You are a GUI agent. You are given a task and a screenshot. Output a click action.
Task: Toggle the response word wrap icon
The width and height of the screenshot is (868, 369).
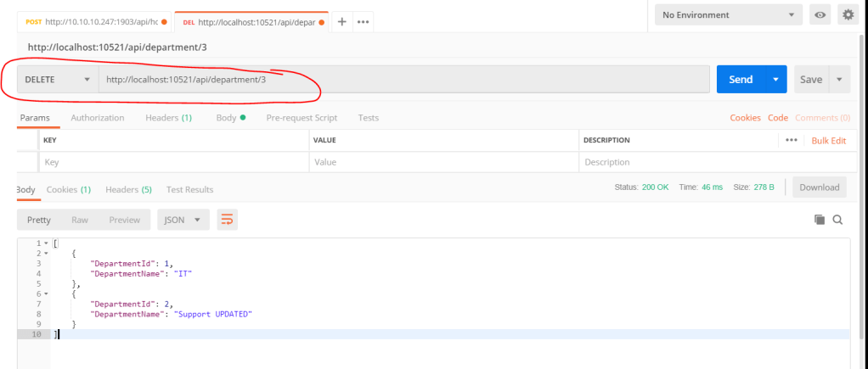227,220
